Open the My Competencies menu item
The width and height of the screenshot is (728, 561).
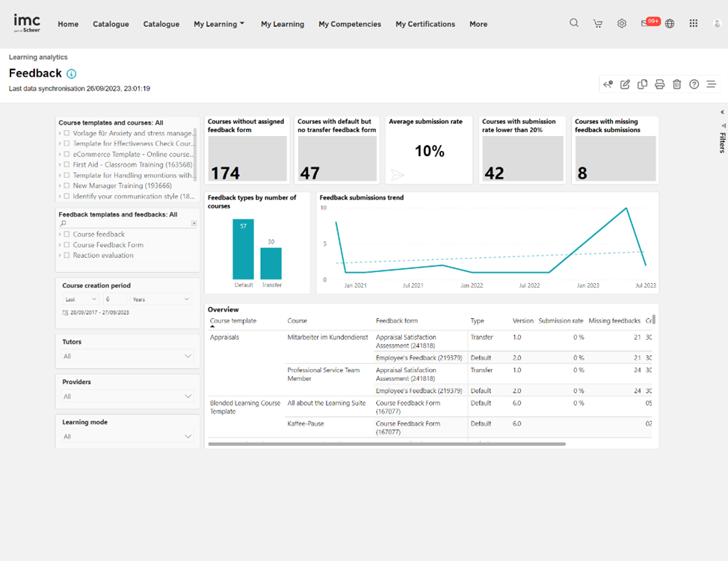pyautogui.click(x=349, y=24)
